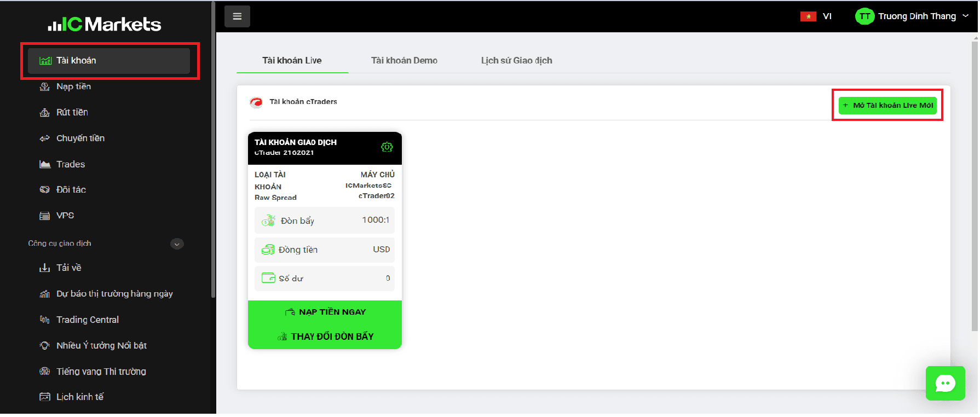
Task: Click the sidebar vertical scrollbar
Action: (x=213, y=149)
